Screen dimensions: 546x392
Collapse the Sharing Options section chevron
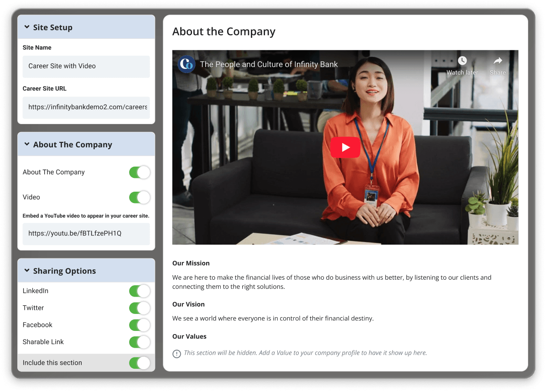(x=27, y=271)
